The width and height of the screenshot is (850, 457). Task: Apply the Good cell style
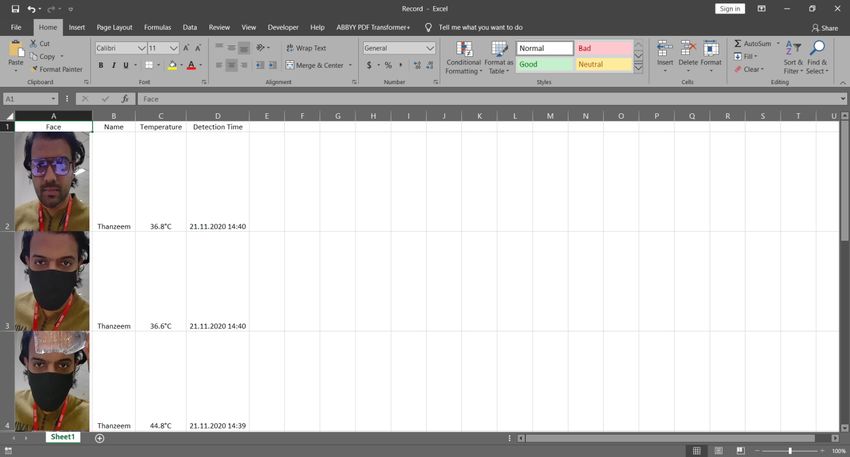coord(544,65)
